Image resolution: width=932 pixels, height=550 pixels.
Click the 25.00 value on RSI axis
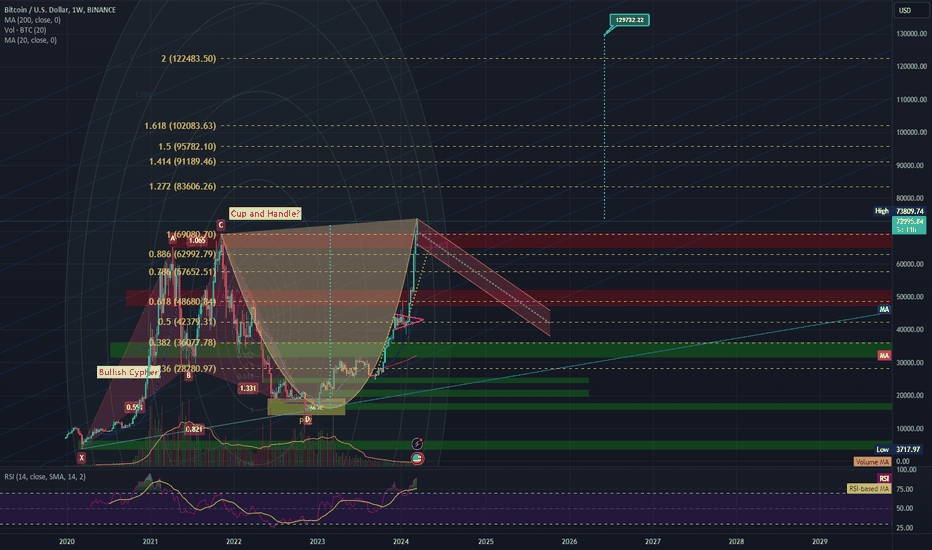pos(905,528)
